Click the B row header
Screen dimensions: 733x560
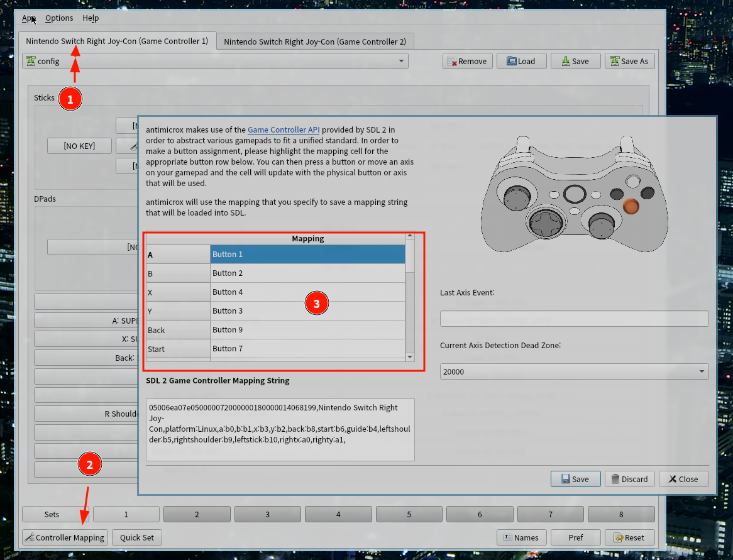point(178,273)
